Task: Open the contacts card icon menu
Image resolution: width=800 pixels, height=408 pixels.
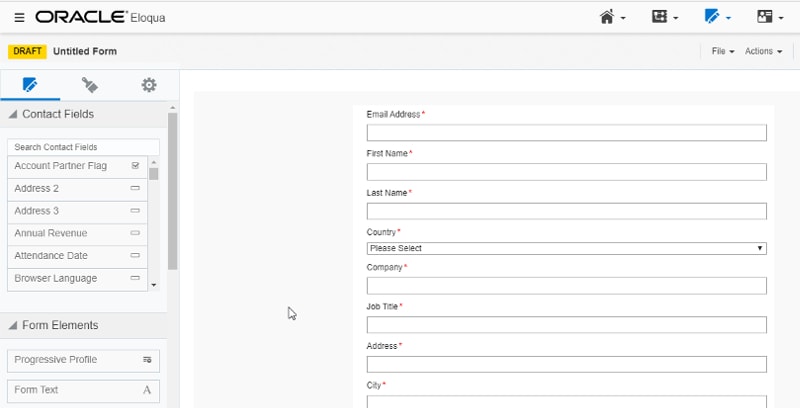Action: pyautogui.click(x=765, y=17)
